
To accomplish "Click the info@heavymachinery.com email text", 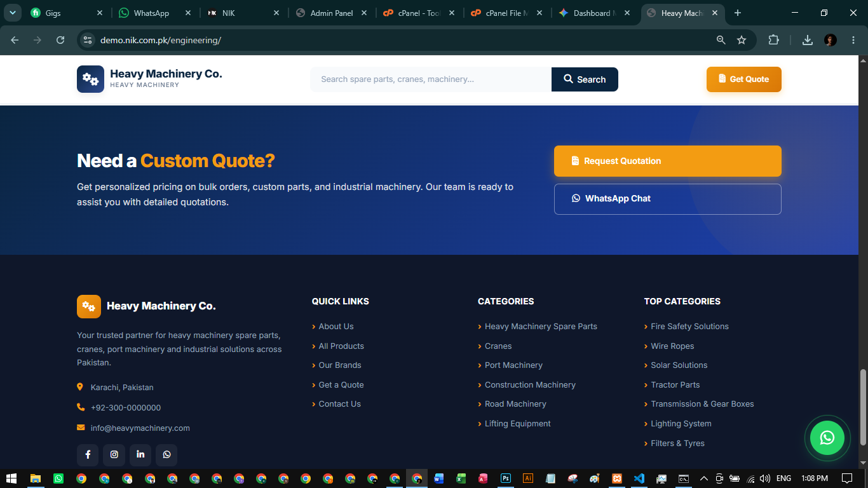I will tap(140, 428).
